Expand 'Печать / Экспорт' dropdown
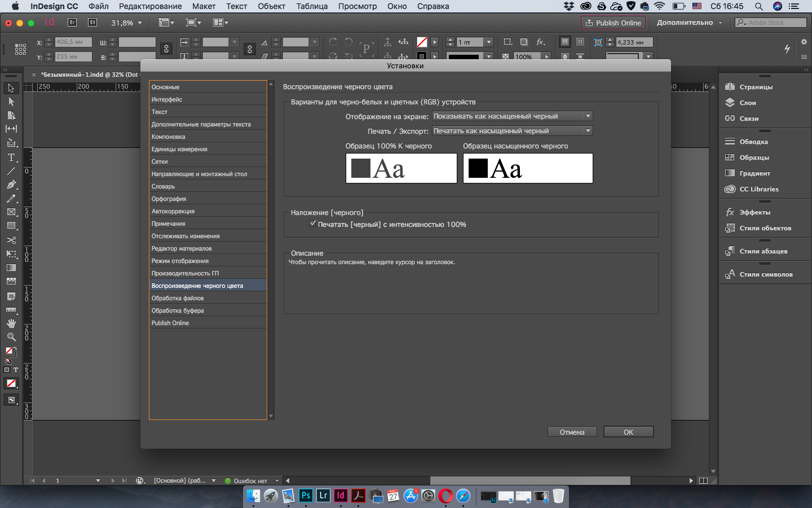812x508 pixels. click(512, 131)
